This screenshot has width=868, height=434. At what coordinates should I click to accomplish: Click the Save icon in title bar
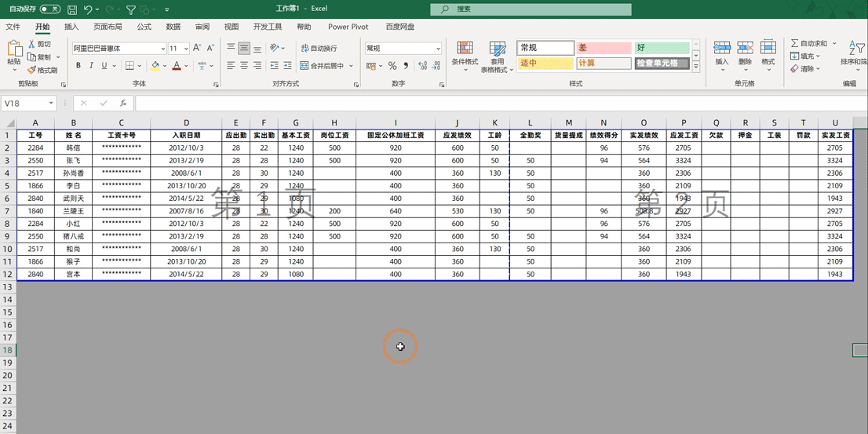click(72, 9)
